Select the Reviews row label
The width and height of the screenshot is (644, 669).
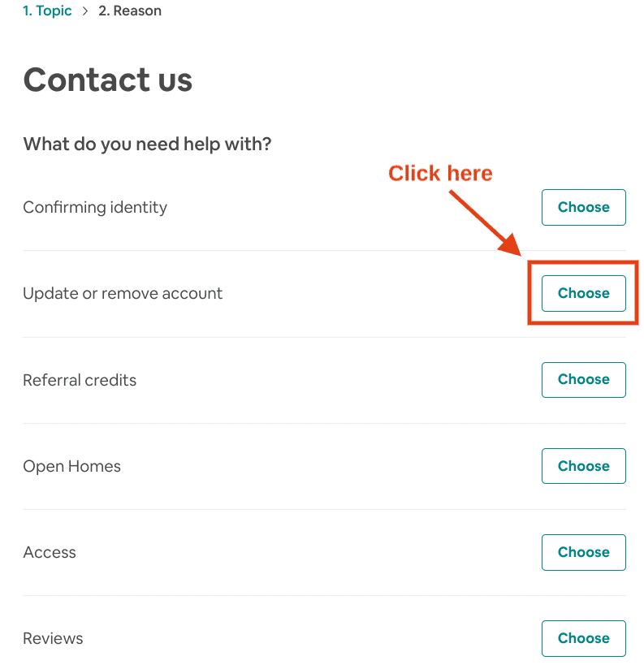[x=52, y=638]
